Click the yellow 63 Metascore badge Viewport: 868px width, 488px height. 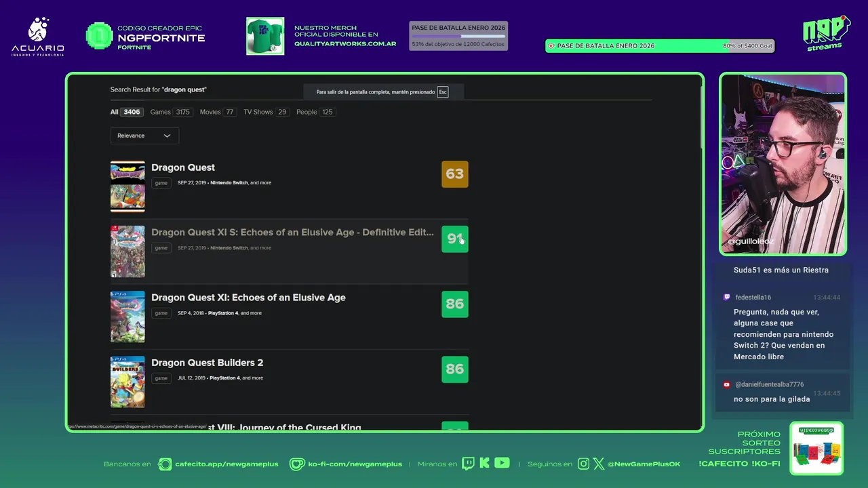pos(455,174)
